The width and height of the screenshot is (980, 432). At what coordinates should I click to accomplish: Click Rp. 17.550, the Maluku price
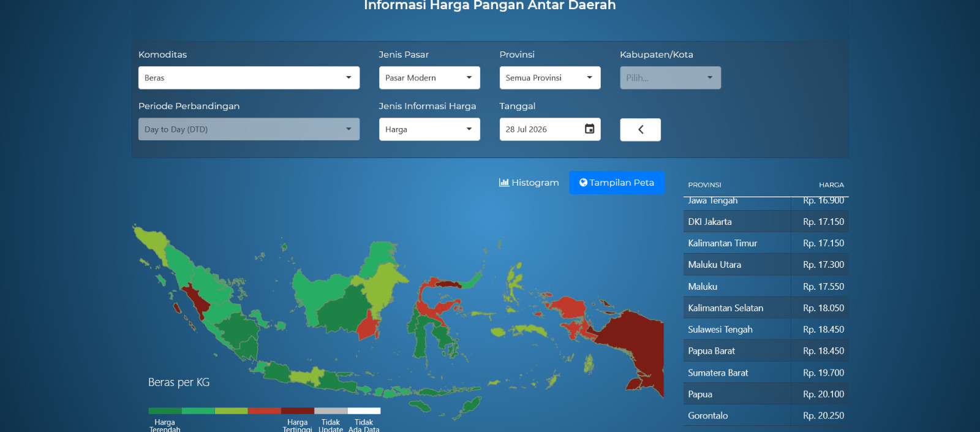(823, 286)
